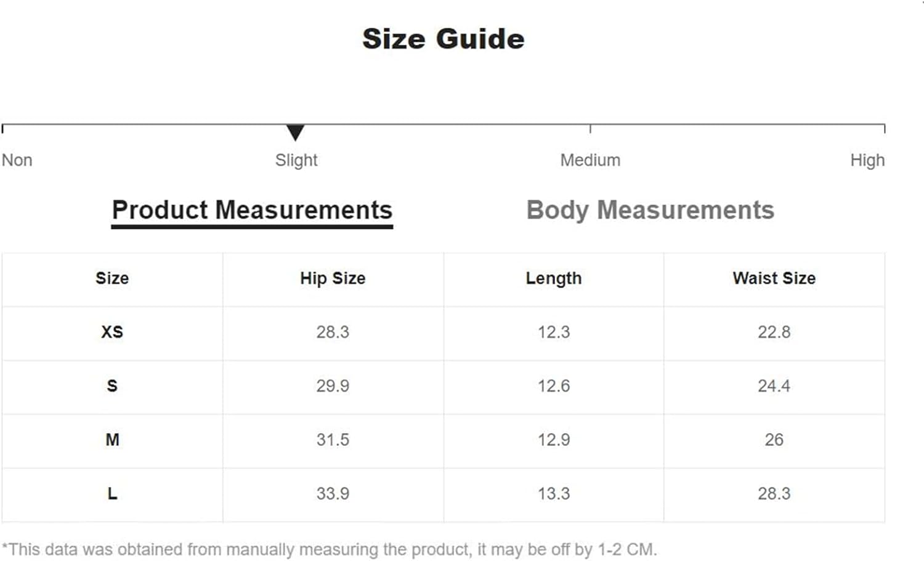Select the M size row
The width and height of the screenshot is (924, 561).
tap(443, 441)
